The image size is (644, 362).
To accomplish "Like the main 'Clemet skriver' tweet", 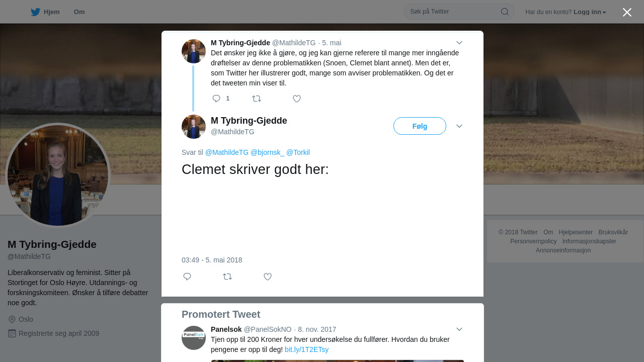I will pos(268,277).
